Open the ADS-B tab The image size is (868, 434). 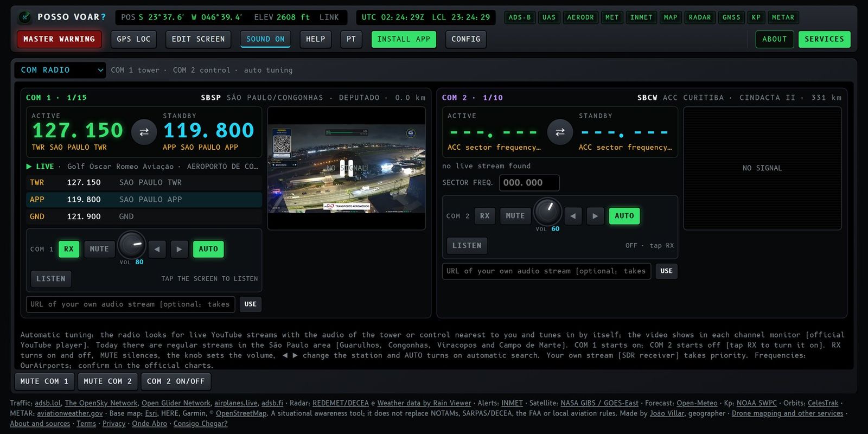tap(520, 17)
